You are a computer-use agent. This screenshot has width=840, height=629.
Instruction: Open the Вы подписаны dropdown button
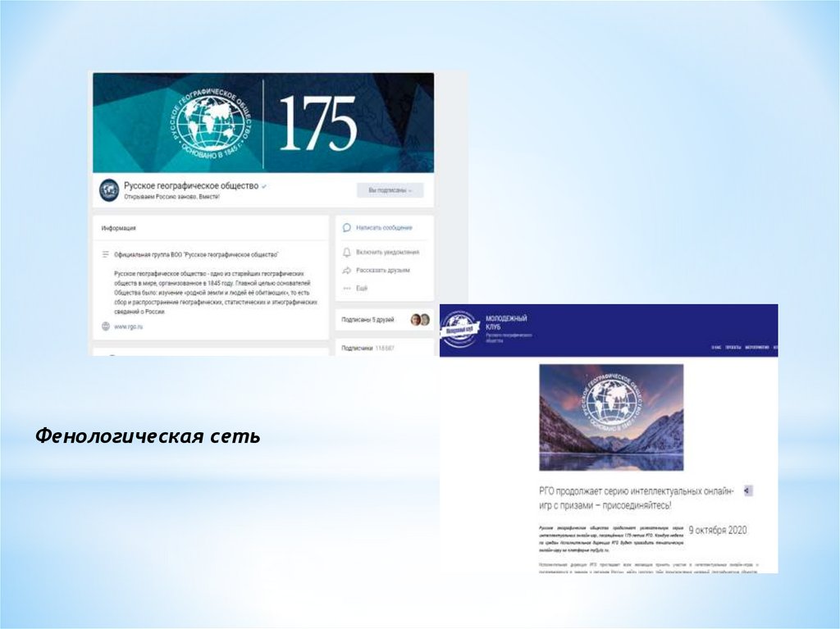(390, 190)
